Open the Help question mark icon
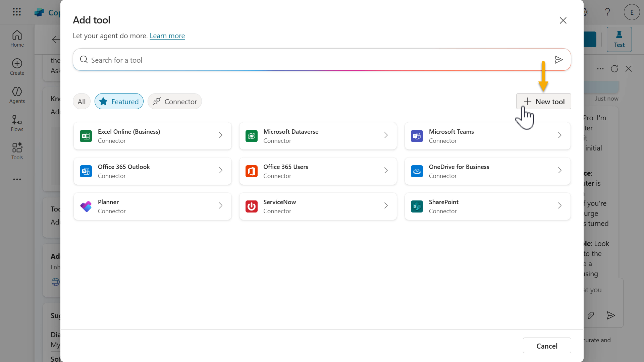 [607, 12]
